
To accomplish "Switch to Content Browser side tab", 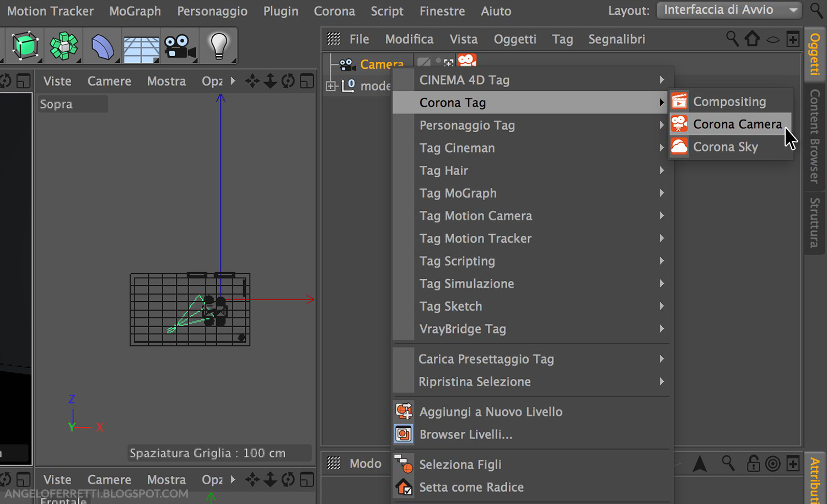I will click(x=814, y=136).
